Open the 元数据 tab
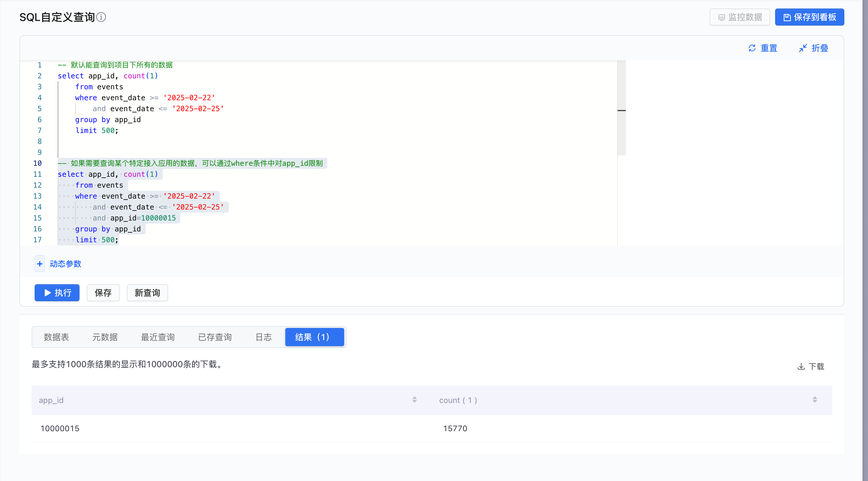The height and width of the screenshot is (481, 868). (x=105, y=337)
